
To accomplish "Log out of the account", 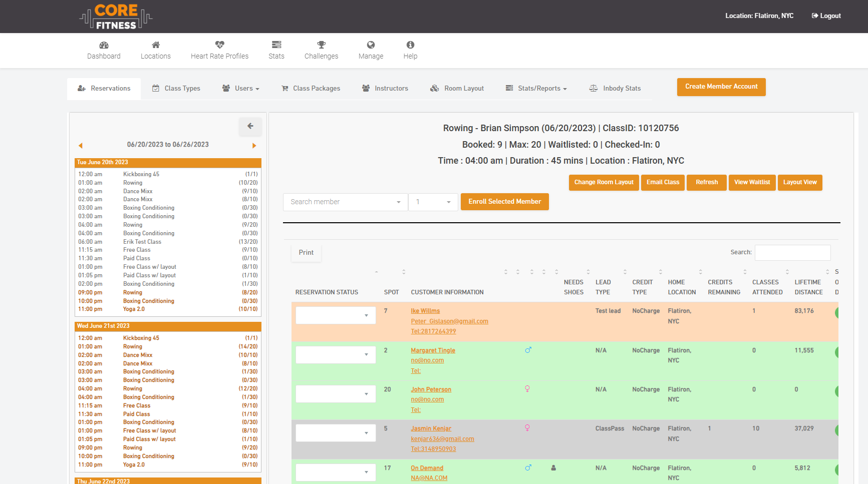I will point(826,16).
